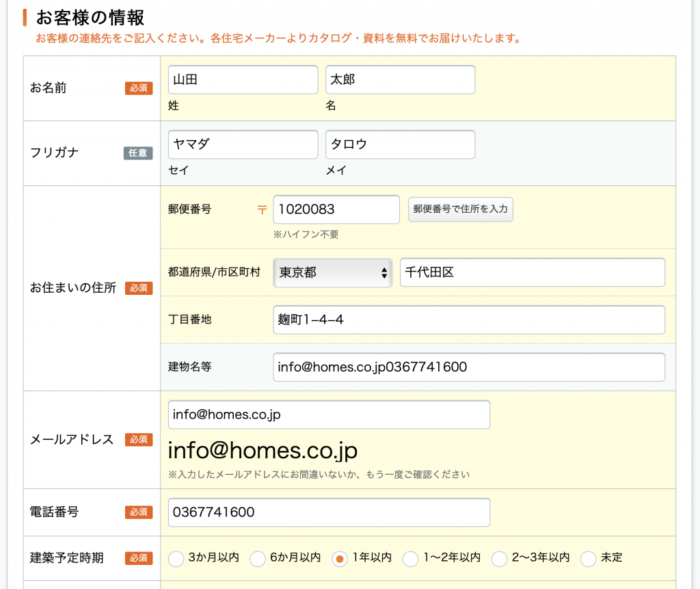The height and width of the screenshot is (589, 700).
Task: Click the city field containing 千代田区
Action: (532, 272)
